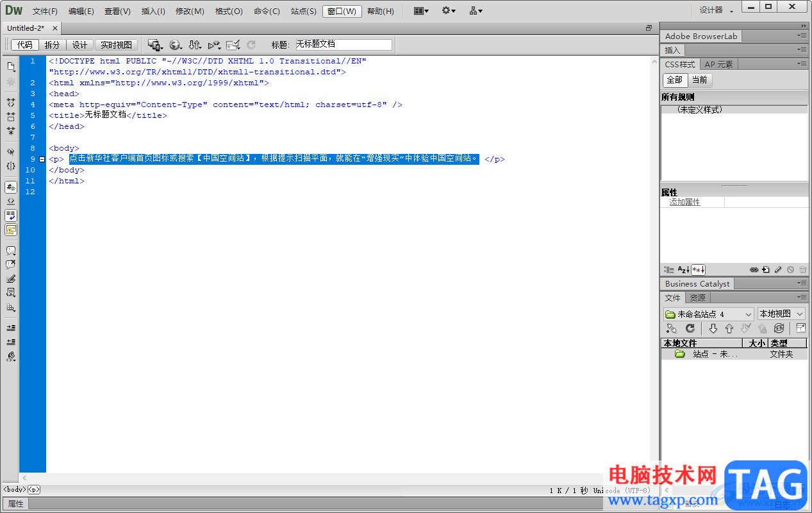This screenshot has width=812, height=513.
Task: Click the <p> tag in tag selector
Action: click(33, 489)
